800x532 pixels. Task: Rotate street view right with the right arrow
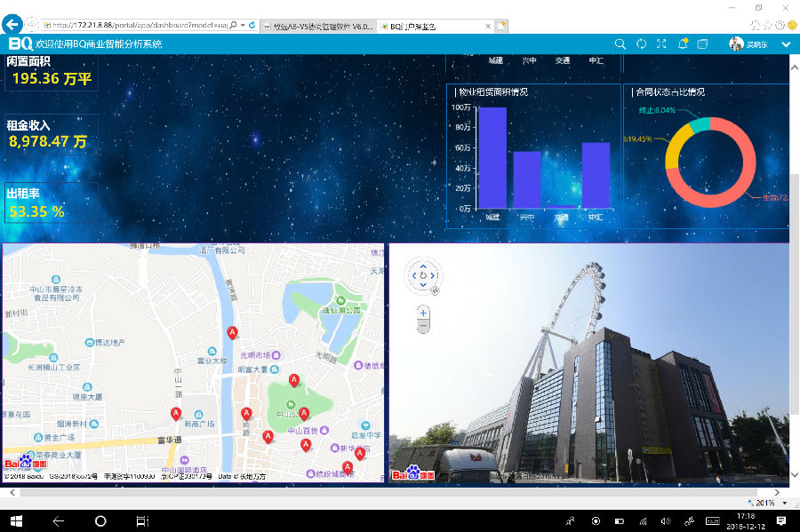(434, 276)
